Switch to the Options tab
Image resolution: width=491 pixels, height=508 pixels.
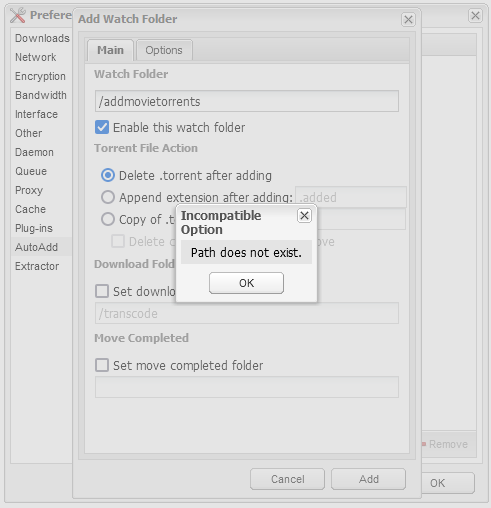click(164, 50)
